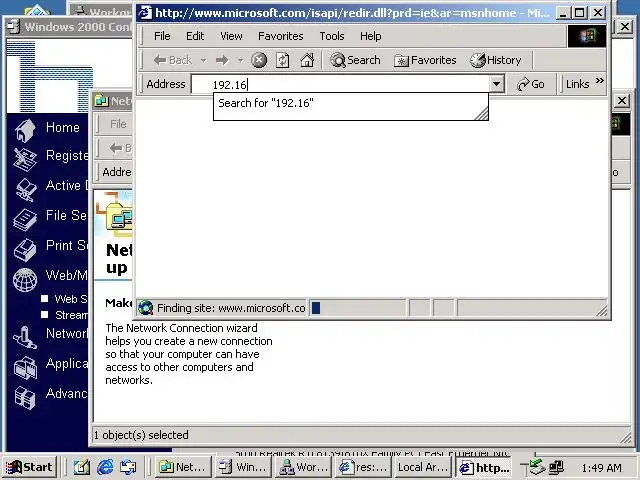Switch to the Net... taskbar window
Screen dimensions: 640x480
(182, 467)
